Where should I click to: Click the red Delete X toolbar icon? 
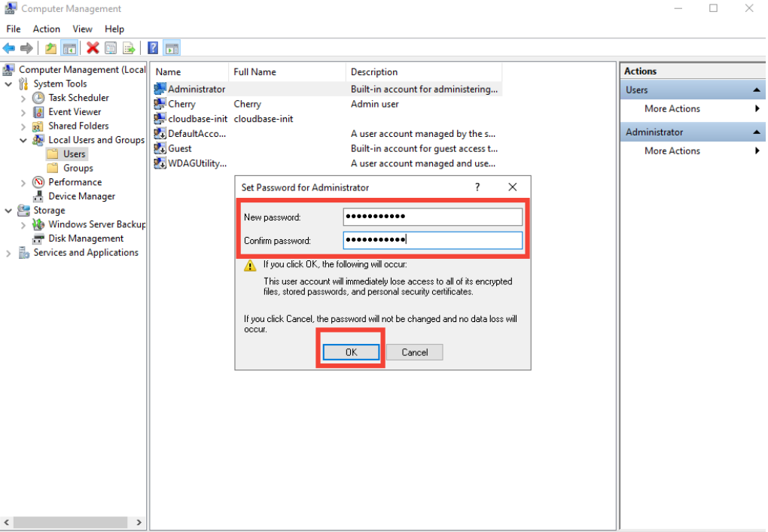[93, 48]
